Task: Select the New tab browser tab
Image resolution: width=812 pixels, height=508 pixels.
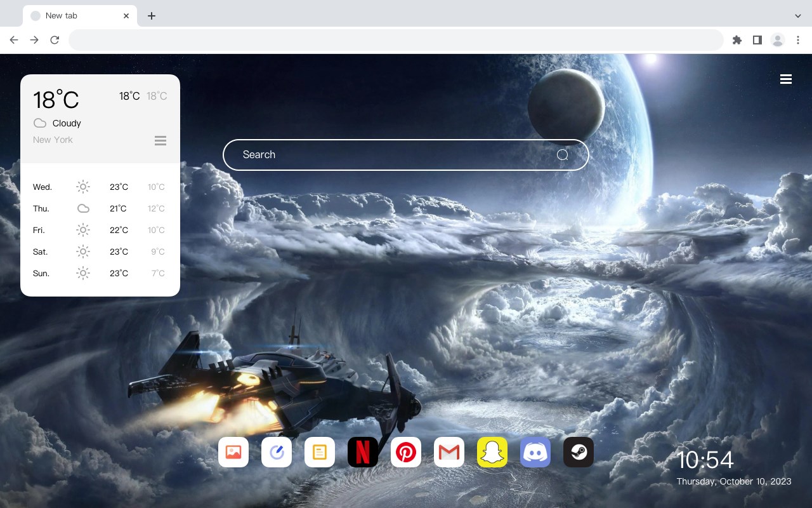Action: click(80, 16)
